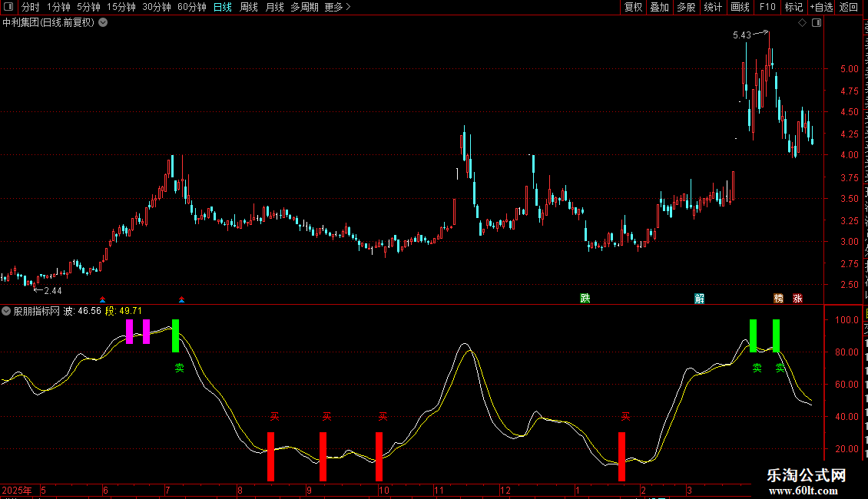Click the 解 event marker

click(x=700, y=298)
